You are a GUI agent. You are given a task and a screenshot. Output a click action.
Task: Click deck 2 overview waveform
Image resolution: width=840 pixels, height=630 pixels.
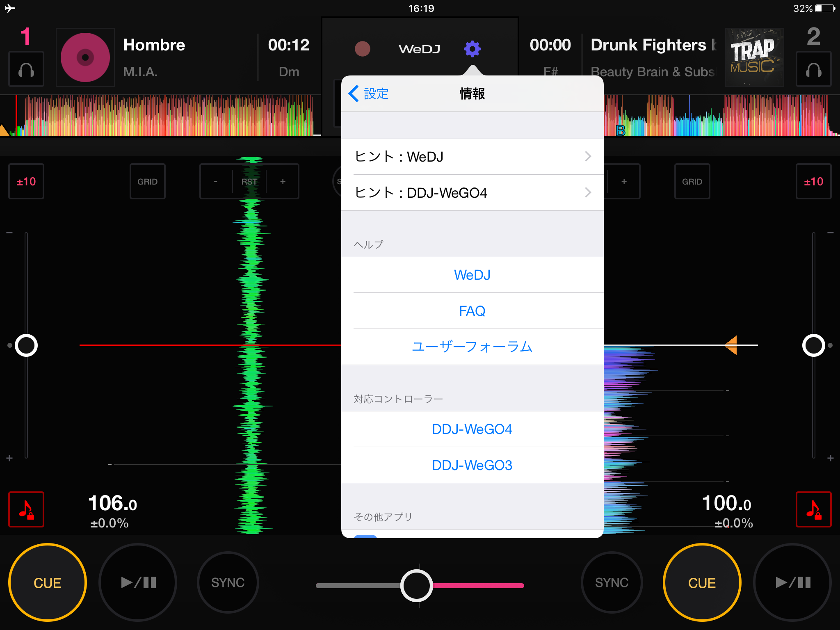721,116
